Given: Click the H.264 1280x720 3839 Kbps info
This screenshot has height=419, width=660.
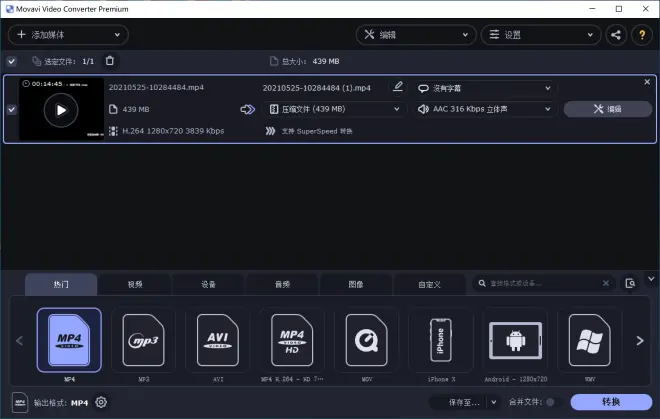Looking at the screenshot, I should (173, 131).
